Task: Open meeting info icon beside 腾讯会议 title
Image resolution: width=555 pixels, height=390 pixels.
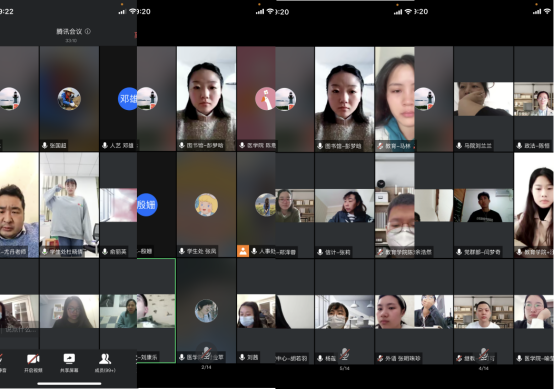Action: coord(88,31)
